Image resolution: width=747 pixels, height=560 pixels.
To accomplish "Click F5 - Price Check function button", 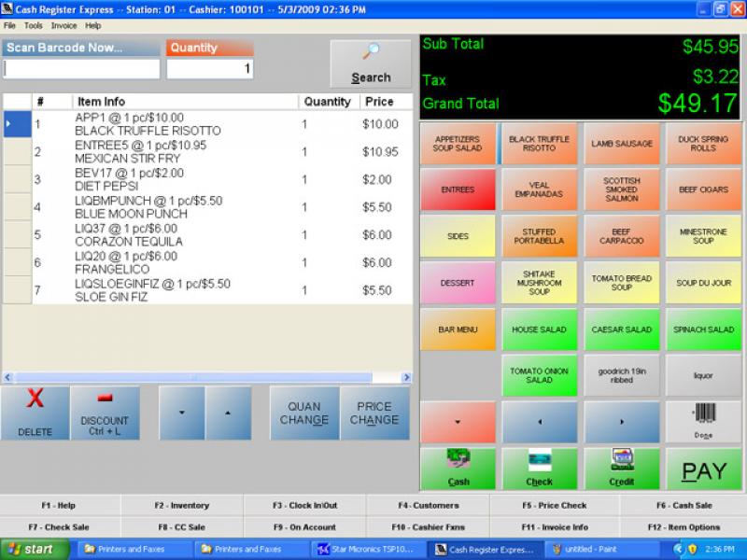I will coord(554,505).
